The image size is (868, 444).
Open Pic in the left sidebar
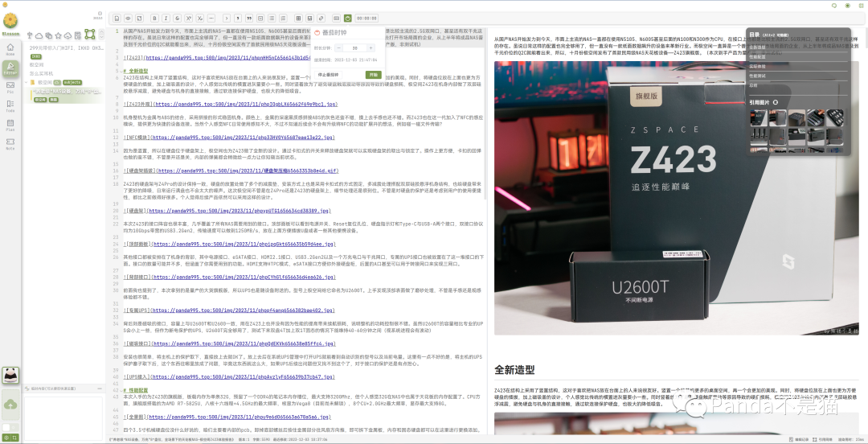coord(10,88)
